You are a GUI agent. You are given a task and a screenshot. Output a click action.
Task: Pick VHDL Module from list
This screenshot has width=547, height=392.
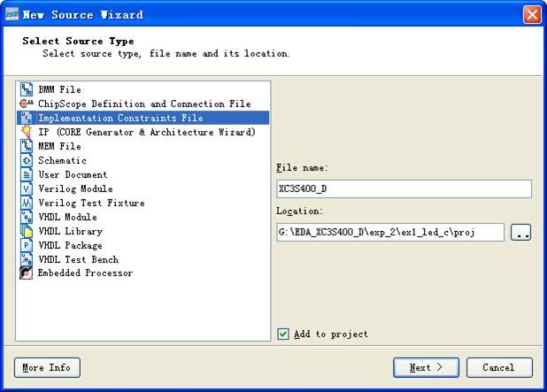(67, 217)
